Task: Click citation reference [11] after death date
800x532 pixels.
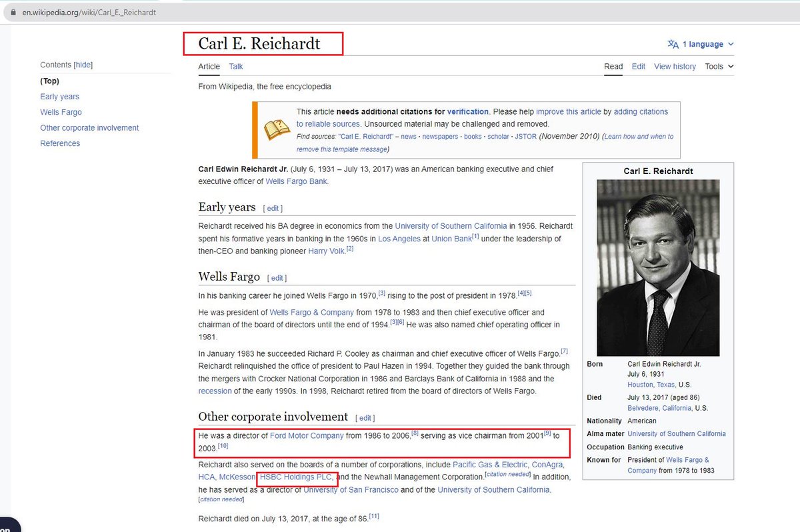Action: pos(374,516)
